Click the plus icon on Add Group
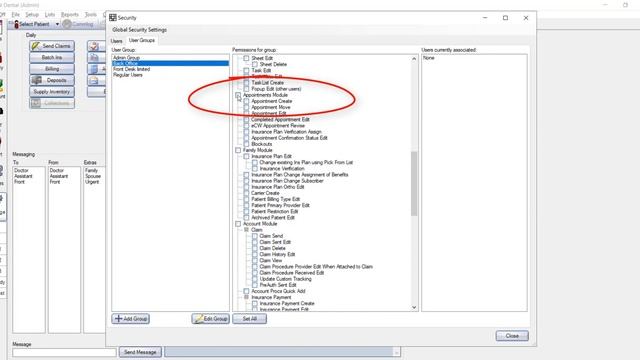The width and height of the screenshot is (640, 360). (x=118, y=318)
